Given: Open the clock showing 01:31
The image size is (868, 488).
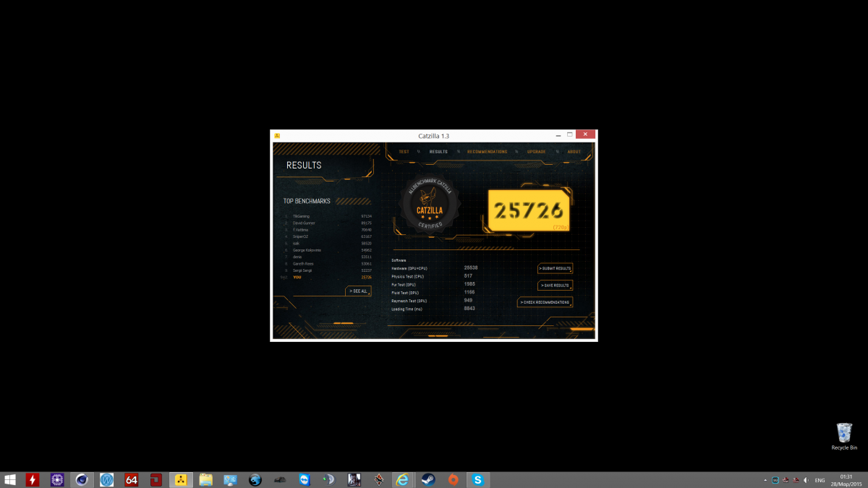Looking at the screenshot, I should coord(847,480).
